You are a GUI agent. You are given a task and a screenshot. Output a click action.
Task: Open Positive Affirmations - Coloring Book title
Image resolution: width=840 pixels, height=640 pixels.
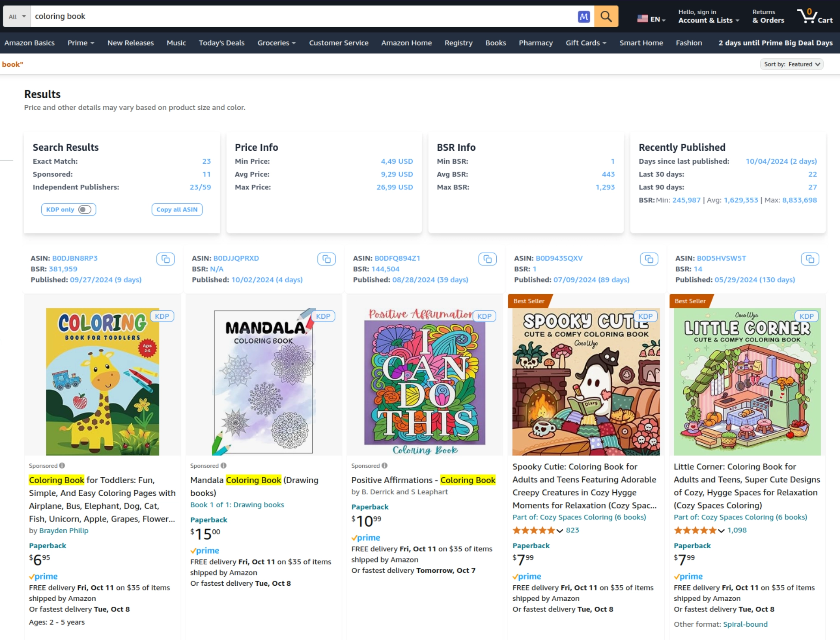pyautogui.click(x=423, y=480)
